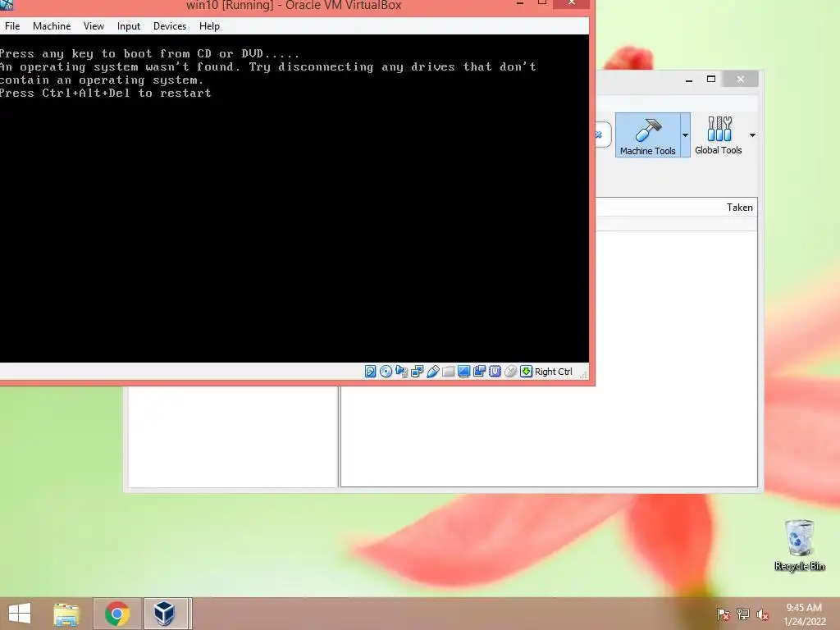This screenshot has height=630, width=840.
Task: Click the Right Ctrl host key label
Action: [554, 372]
